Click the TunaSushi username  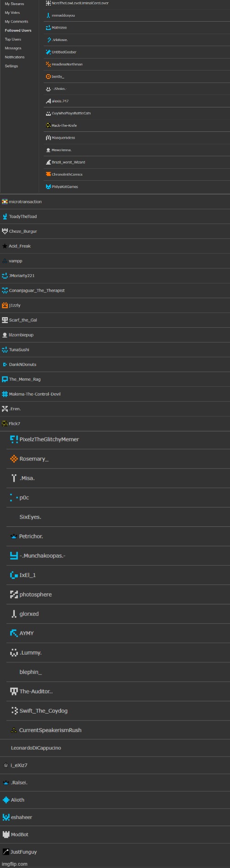pos(19,349)
